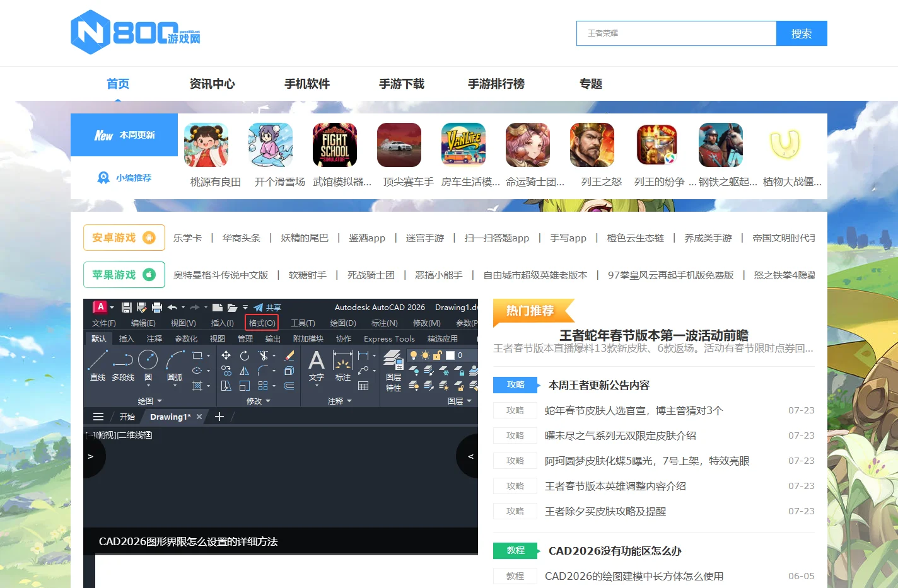The height and width of the screenshot is (588, 898).
Task: Open the 乐学卡 link
Action: click(x=188, y=238)
